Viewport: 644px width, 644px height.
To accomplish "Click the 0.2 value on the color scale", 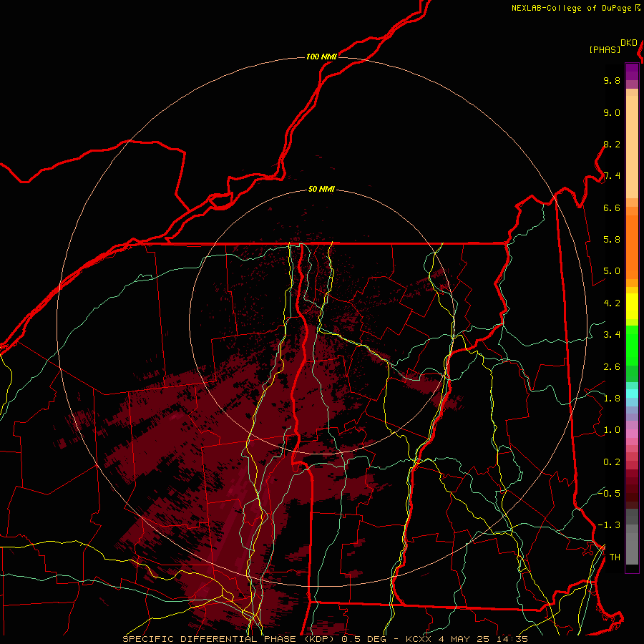I will click(x=612, y=462).
